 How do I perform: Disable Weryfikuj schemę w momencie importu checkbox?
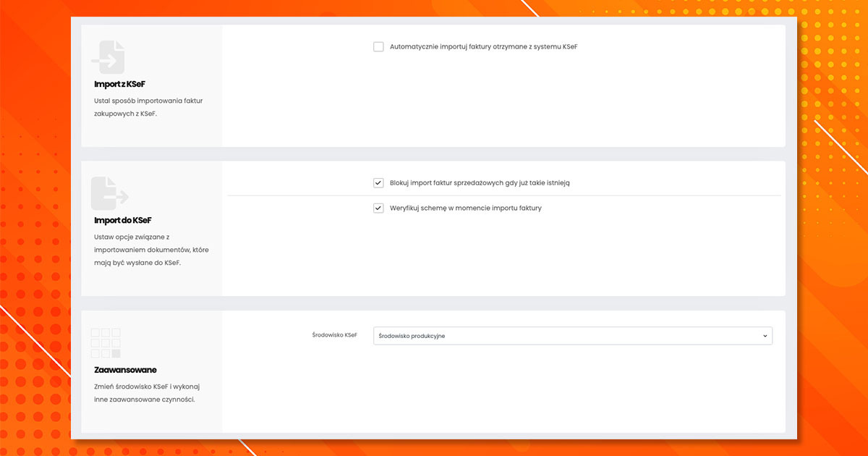[378, 208]
